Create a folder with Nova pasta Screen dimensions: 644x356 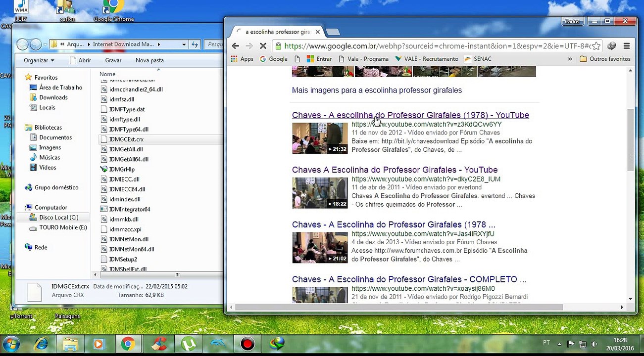click(x=149, y=60)
